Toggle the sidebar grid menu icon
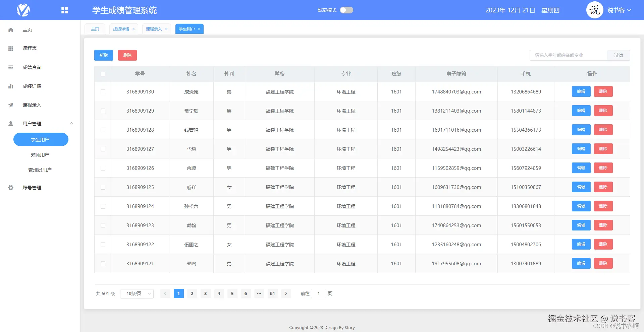The height and width of the screenshot is (332, 644). click(x=65, y=10)
